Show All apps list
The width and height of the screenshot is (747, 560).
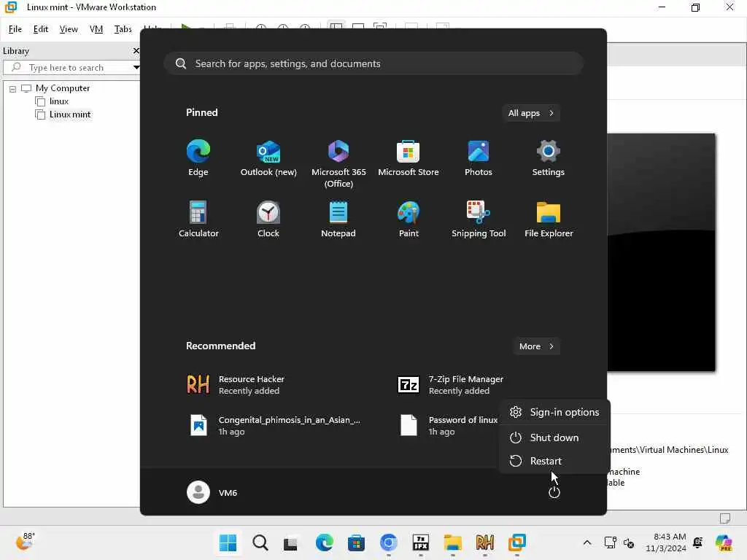pyautogui.click(x=531, y=113)
